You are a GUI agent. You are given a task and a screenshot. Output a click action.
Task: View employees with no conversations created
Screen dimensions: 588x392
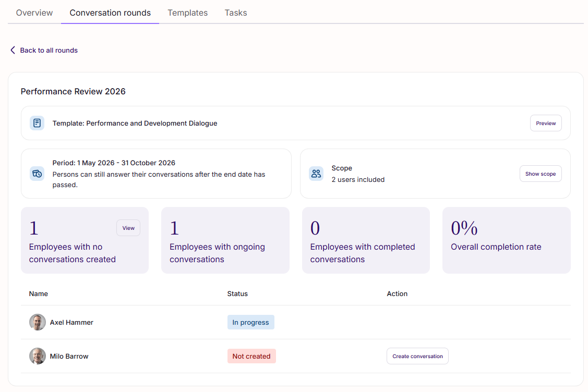click(x=128, y=228)
